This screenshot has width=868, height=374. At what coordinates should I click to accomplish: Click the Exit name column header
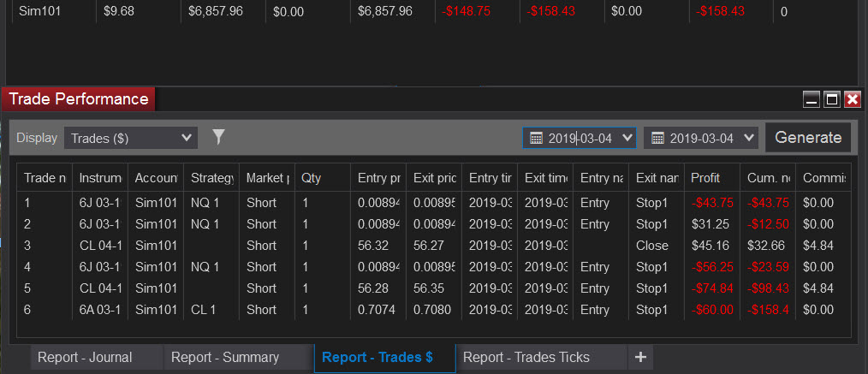pos(657,178)
